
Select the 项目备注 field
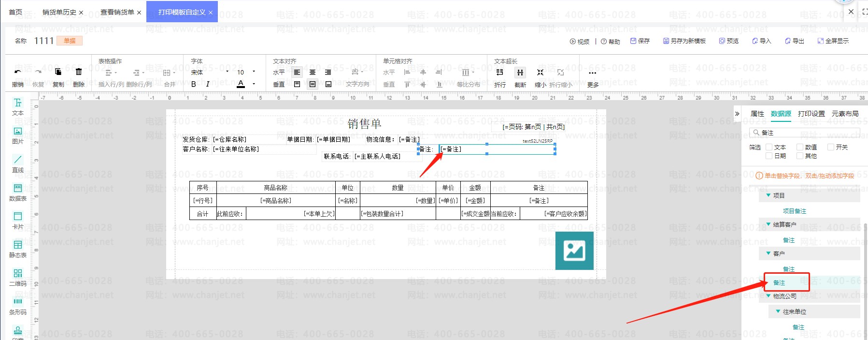click(x=795, y=211)
